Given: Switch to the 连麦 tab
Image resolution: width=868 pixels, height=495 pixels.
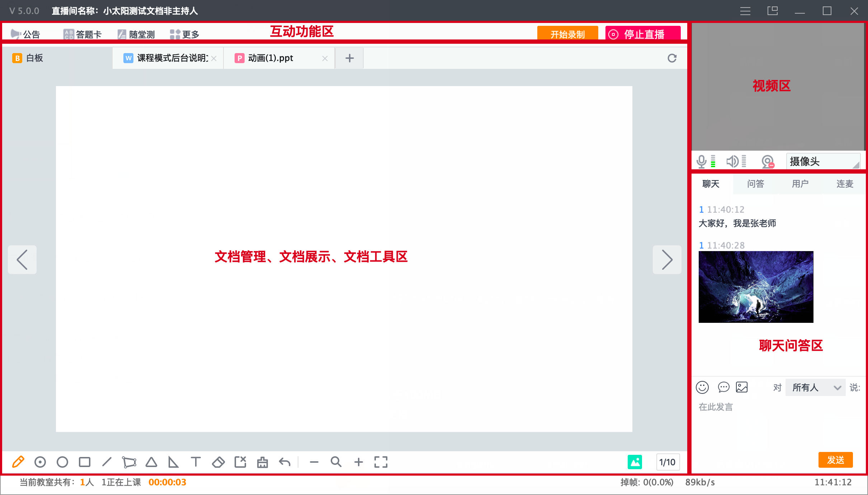Looking at the screenshot, I should (845, 184).
